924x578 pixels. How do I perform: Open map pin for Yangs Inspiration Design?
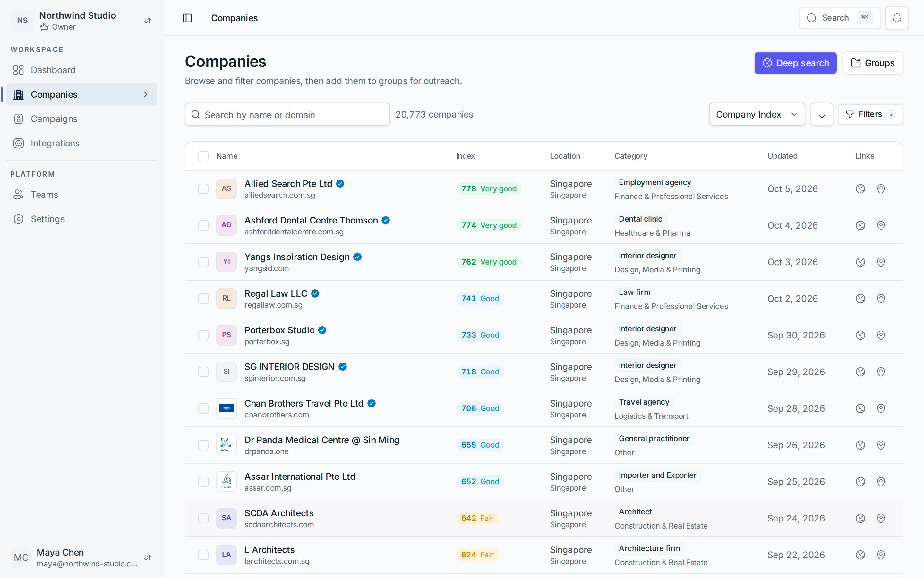[x=881, y=262]
